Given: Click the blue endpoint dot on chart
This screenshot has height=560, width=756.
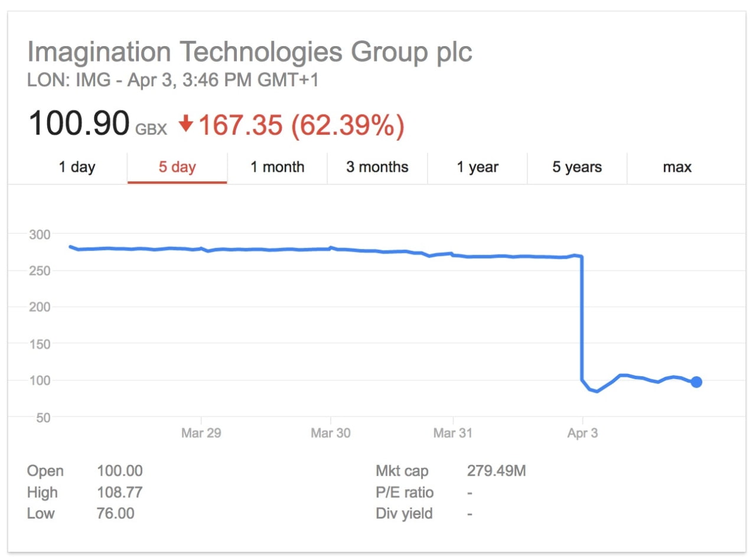Looking at the screenshot, I should point(696,382).
